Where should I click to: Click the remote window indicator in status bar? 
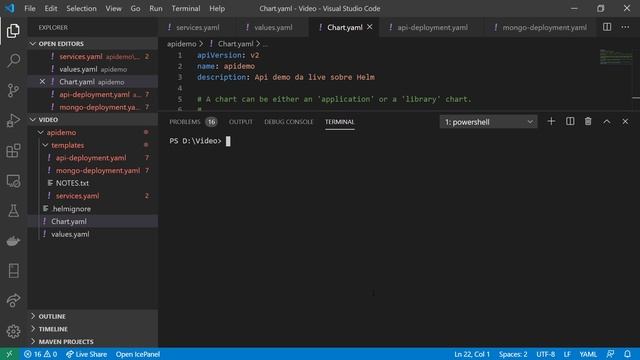click(x=9, y=354)
